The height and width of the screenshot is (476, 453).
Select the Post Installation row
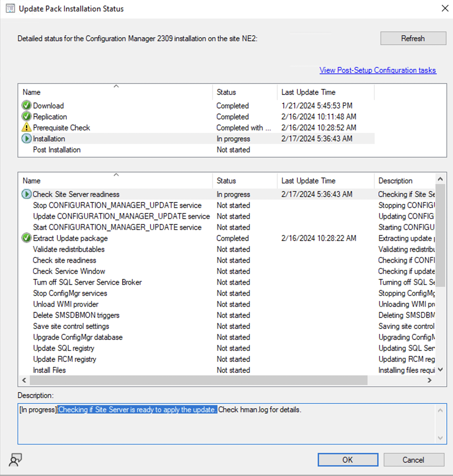pyautogui.click(x=196, y=150)
